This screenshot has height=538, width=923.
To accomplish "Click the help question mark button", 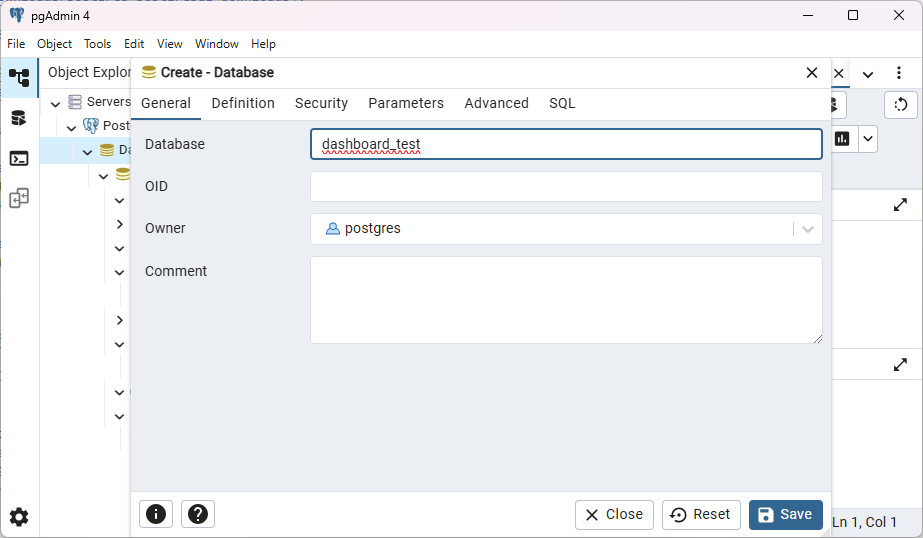I will pyautogui.click(x=198, y=514).
